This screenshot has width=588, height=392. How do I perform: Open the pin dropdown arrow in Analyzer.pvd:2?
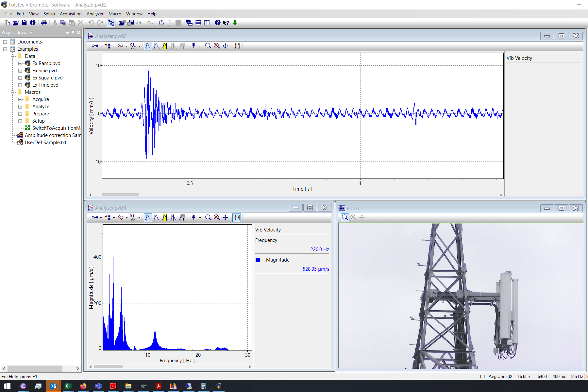coord(200,46)
